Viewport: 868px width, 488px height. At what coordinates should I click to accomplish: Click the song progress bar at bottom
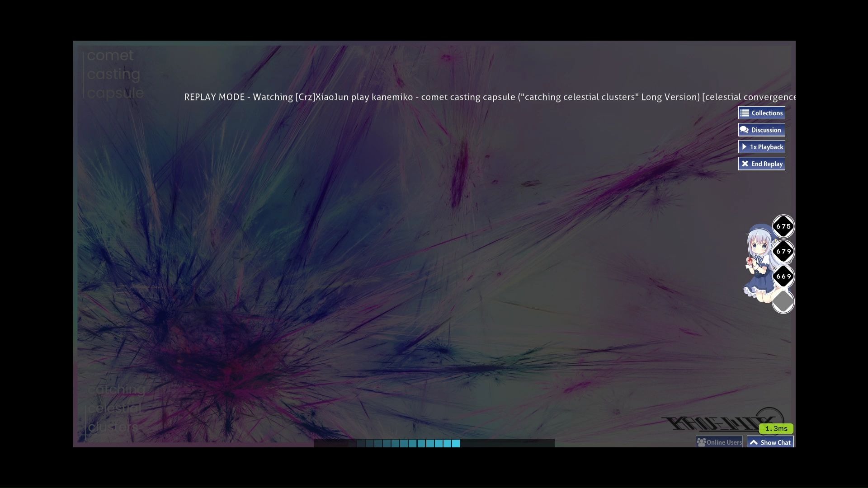click(434, 443)
